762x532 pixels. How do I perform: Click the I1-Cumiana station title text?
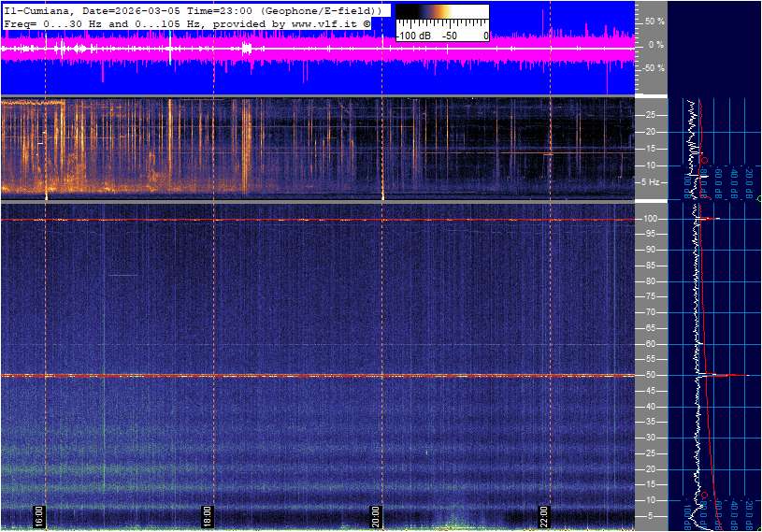pos(39,9)
